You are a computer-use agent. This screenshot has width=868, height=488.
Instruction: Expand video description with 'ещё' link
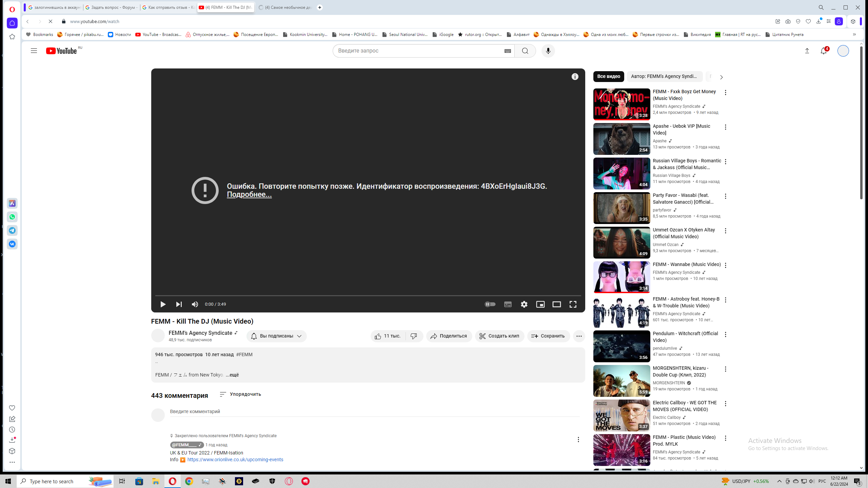coord(233,375)
